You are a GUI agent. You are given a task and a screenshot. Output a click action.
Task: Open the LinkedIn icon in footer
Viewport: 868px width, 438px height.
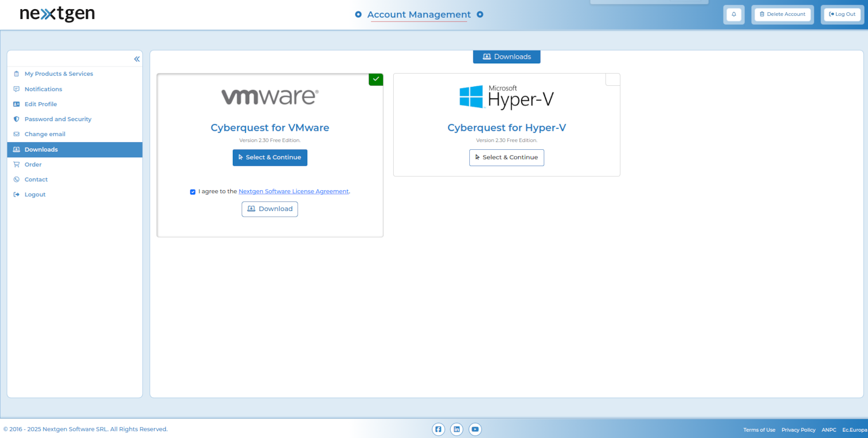[x=456, y=429]
